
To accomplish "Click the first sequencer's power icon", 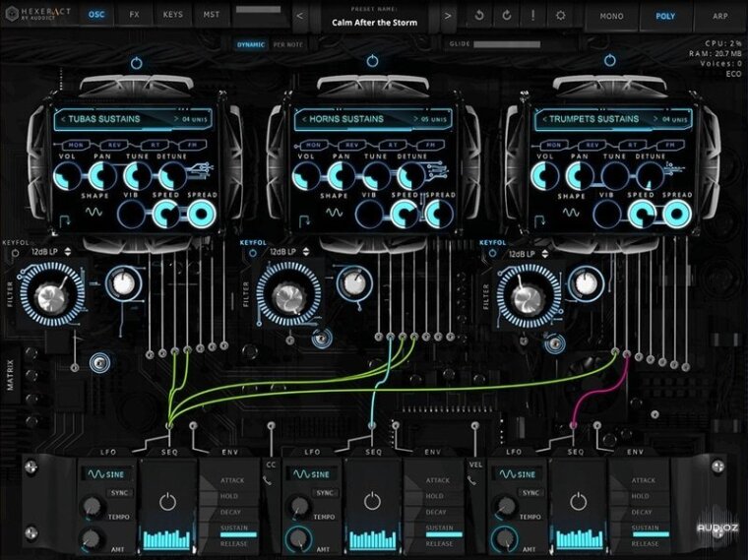I will click(x=166, y=501).
